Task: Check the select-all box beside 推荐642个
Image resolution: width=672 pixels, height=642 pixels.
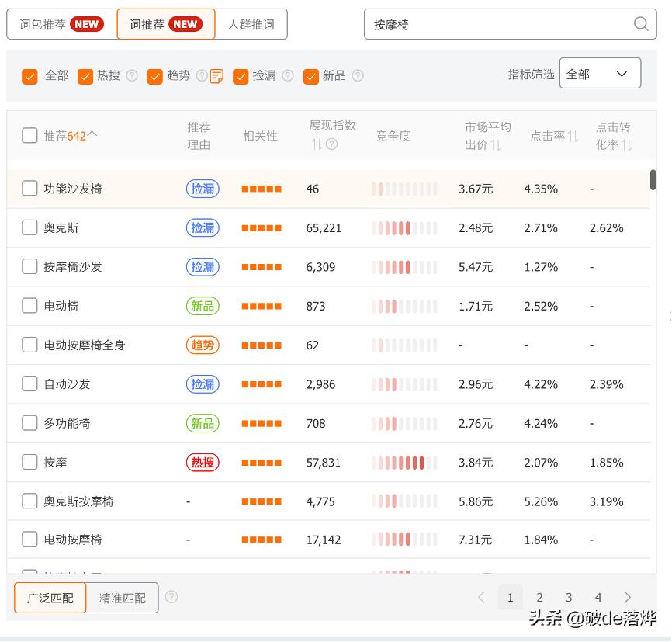Action: point(29,134)
